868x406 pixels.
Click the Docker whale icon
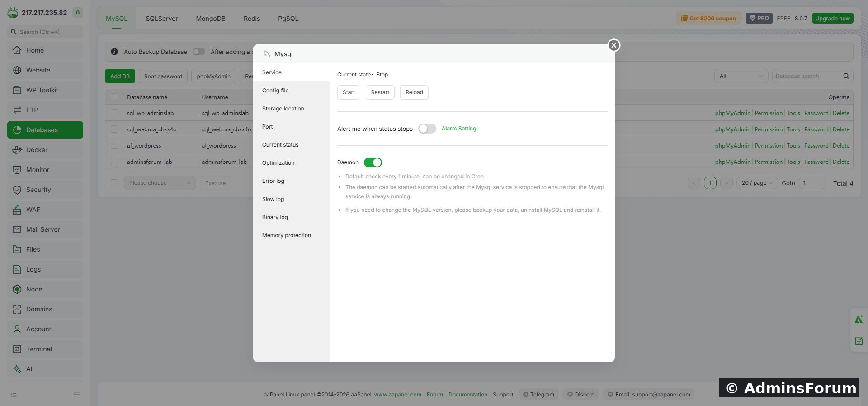(17, 150)
